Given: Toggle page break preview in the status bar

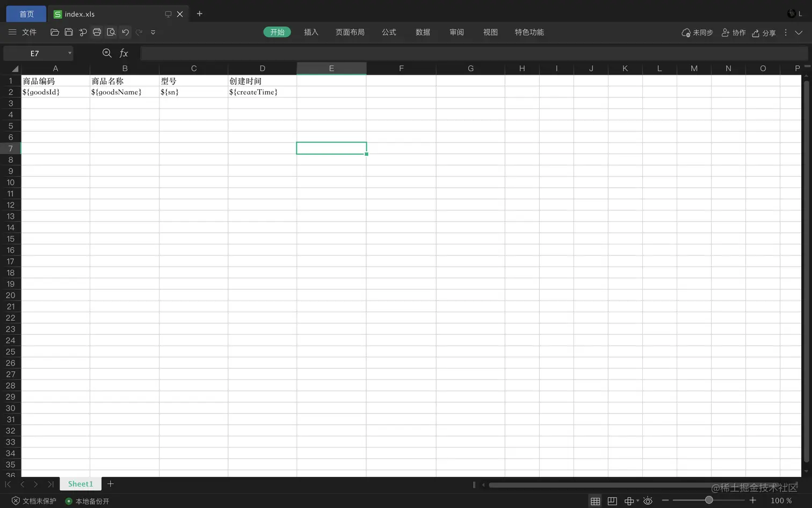Looking at the screenshot, I should pos(612,500).
